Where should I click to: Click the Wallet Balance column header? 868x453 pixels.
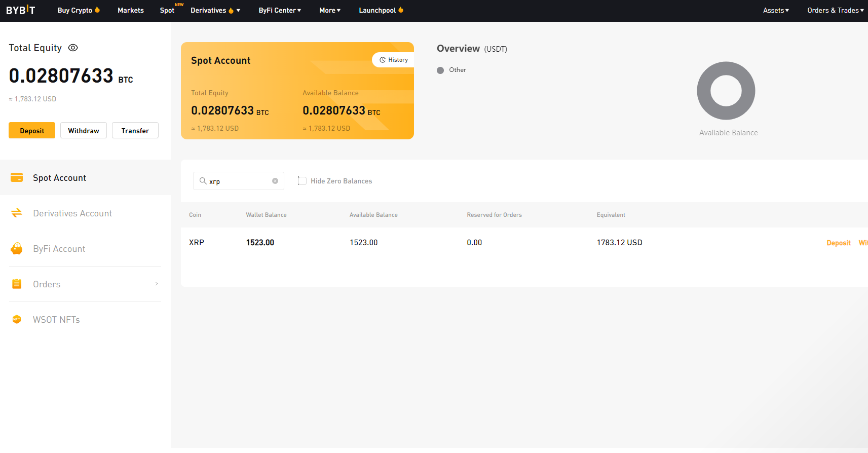coord(266,215)
